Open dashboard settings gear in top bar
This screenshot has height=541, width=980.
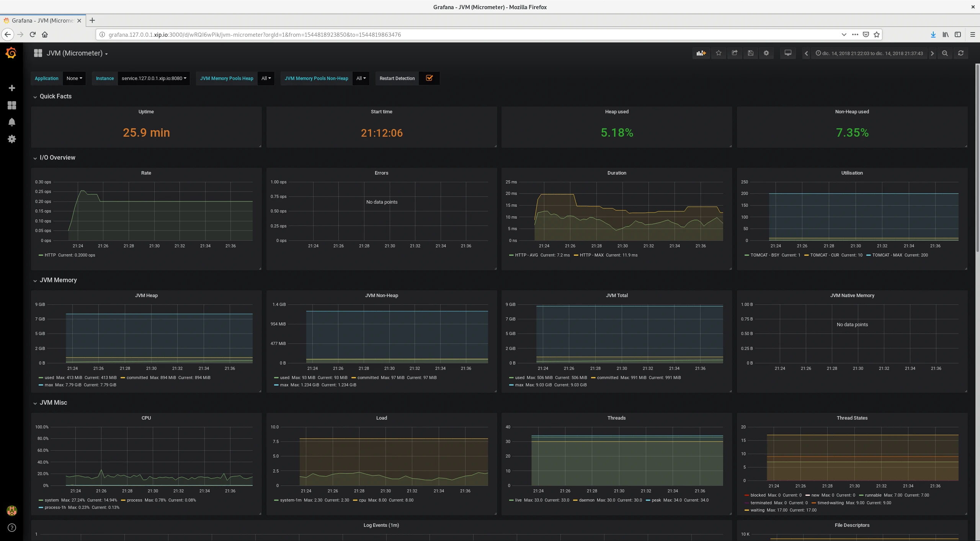point(766,53)
